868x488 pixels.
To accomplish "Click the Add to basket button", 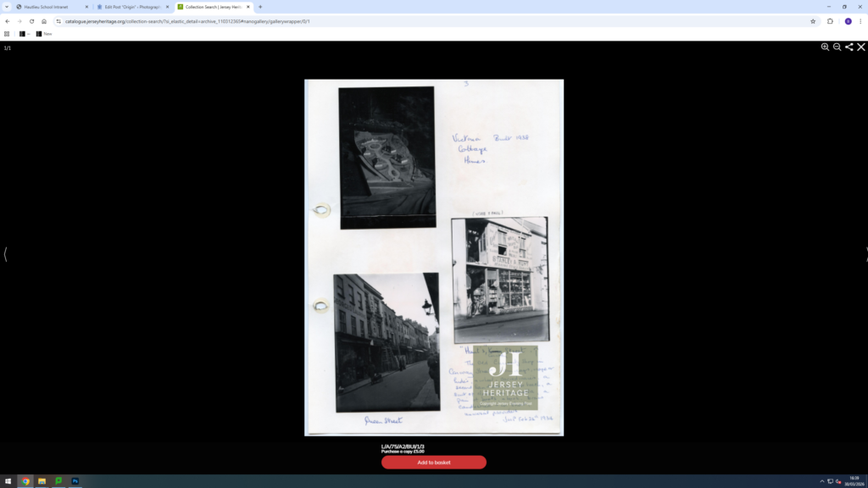I will pyautogui.click(x=433, y=463).
